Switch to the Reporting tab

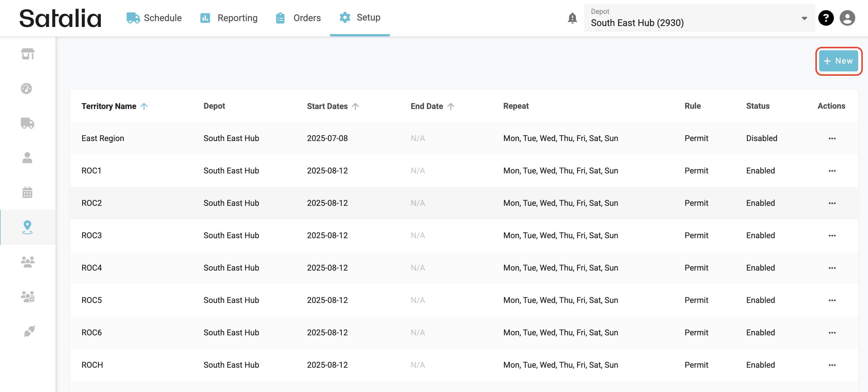228,18
